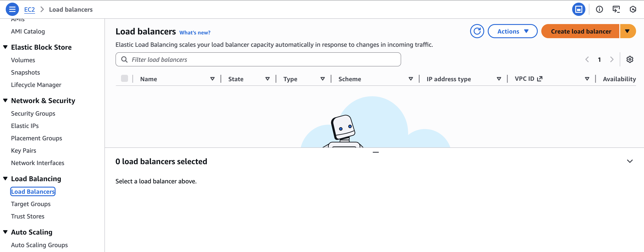The image size is (644, 252).
Task: Collapse the details panel chevron
Action: [629, 161]
